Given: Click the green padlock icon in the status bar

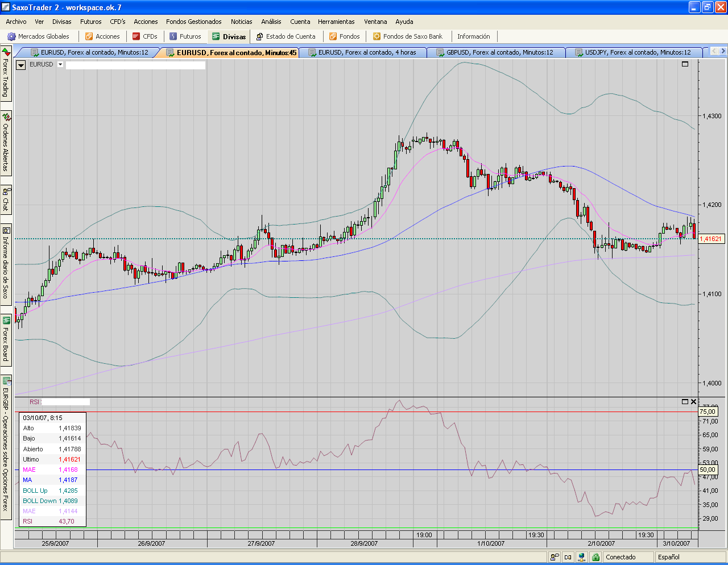Looking at the screenshot, I should [595, 557].
